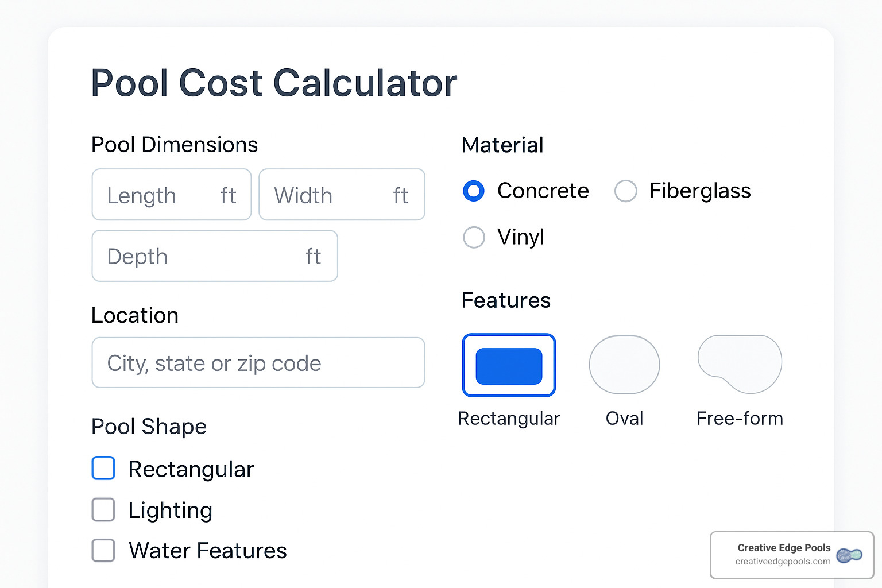The image size is (882, 588).
Task: Click the Length input field
Action: [171, 195]
